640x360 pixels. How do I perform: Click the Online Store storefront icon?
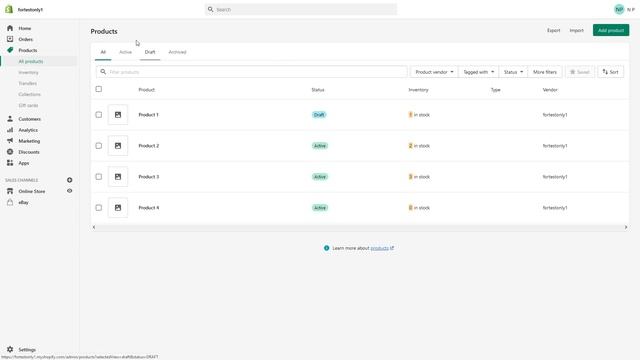pos(10,191)
